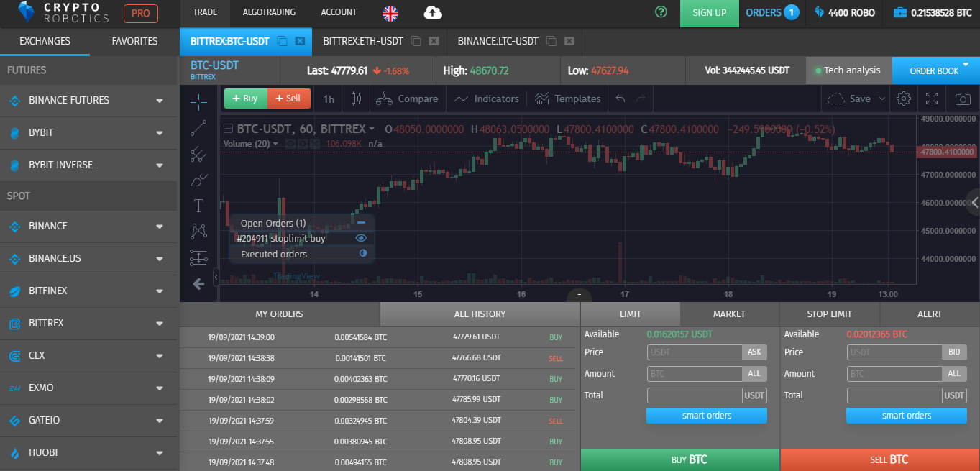Screen dimensions: 980x471
Task: Collapse the chart legend box
Action: (229, 129)
